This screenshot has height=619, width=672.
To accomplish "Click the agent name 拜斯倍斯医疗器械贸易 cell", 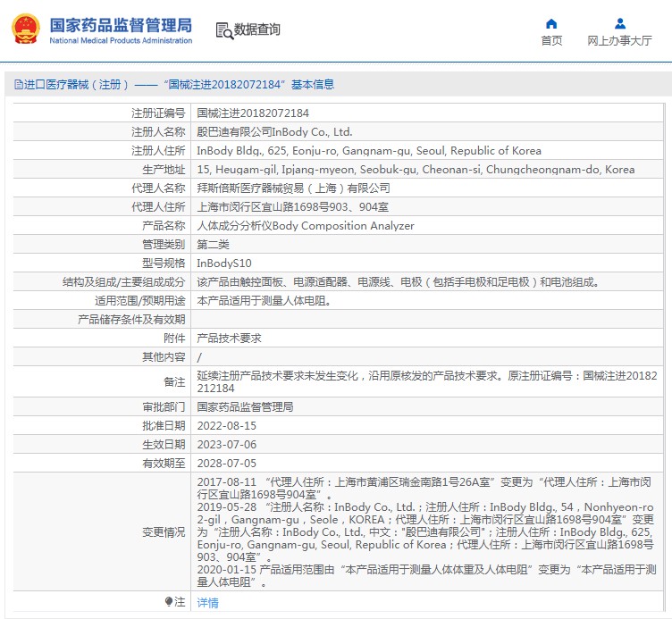I will pos(293,188).
